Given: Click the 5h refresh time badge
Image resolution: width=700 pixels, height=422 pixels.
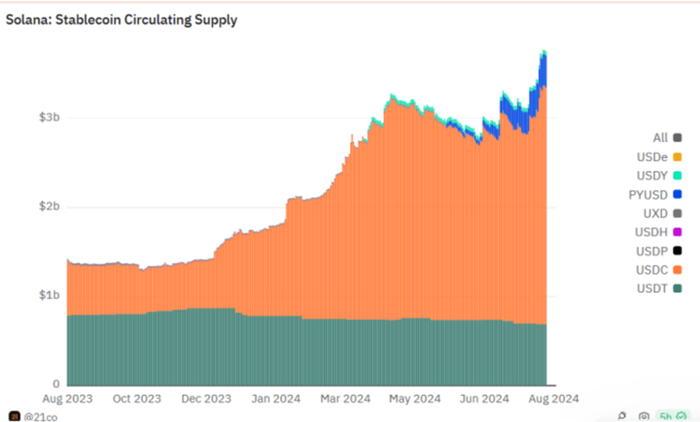Looking at the screenshot, I should (666, 417).
